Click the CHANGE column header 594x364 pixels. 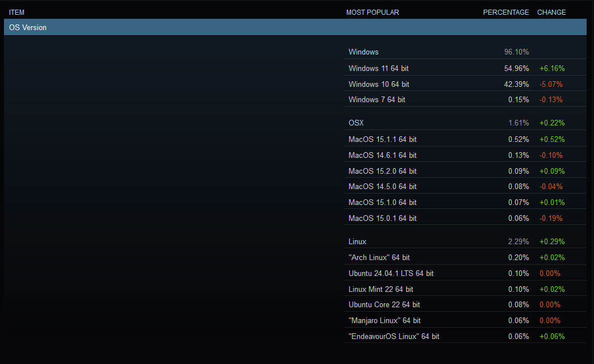coord(551,12)
